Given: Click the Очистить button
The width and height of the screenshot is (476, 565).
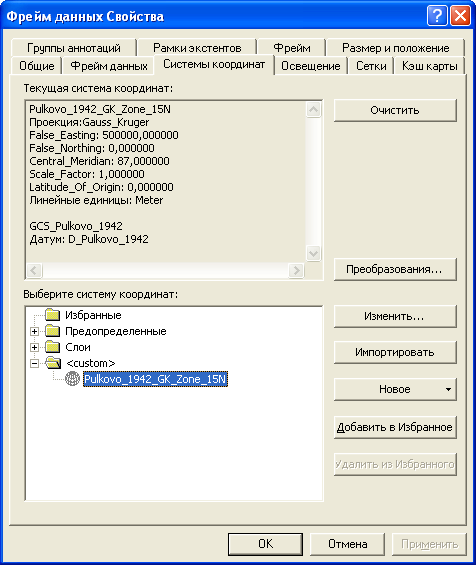Looking at the screenshot, I should [x=395, y=110].
